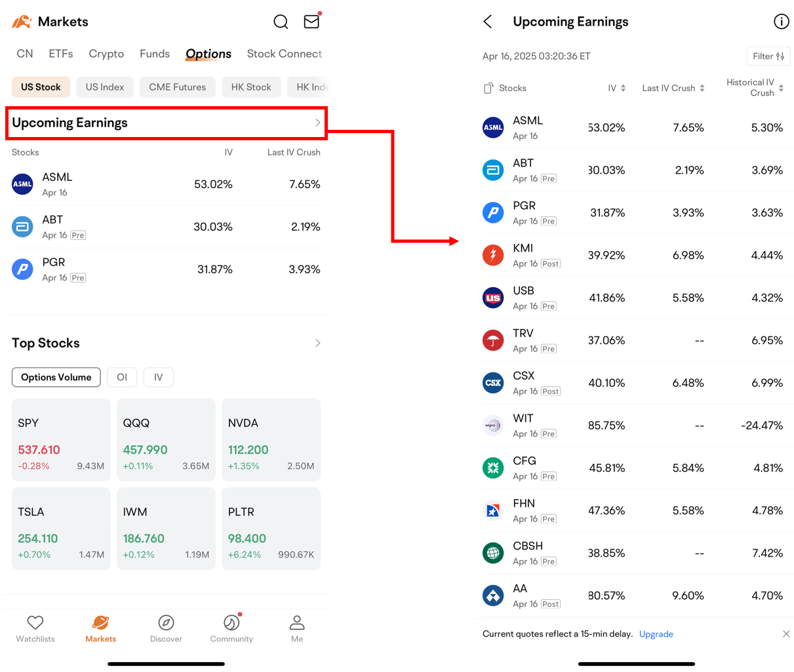Open the mail inbox icon
Image resolution: width=794 pixels, height=672 pixels.
coord(312,21)
